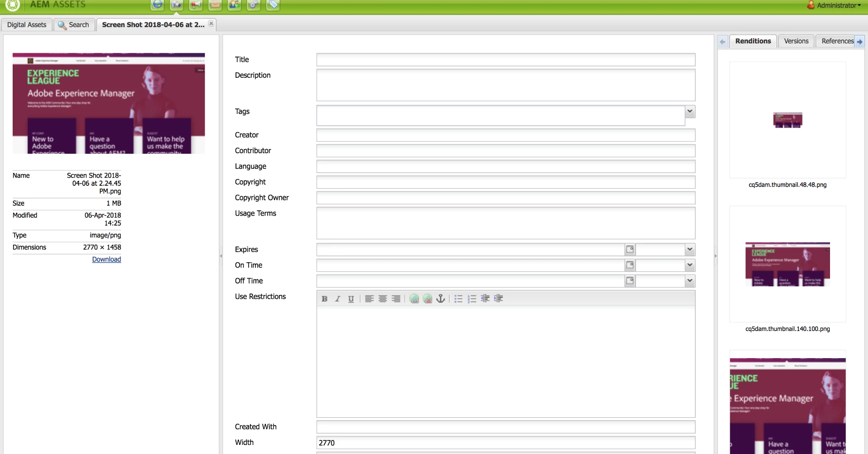Insert hyperlink in Use Restrictions editor
Image resolution: width=868 pixels, height=454 pixels.
(414, 299)
